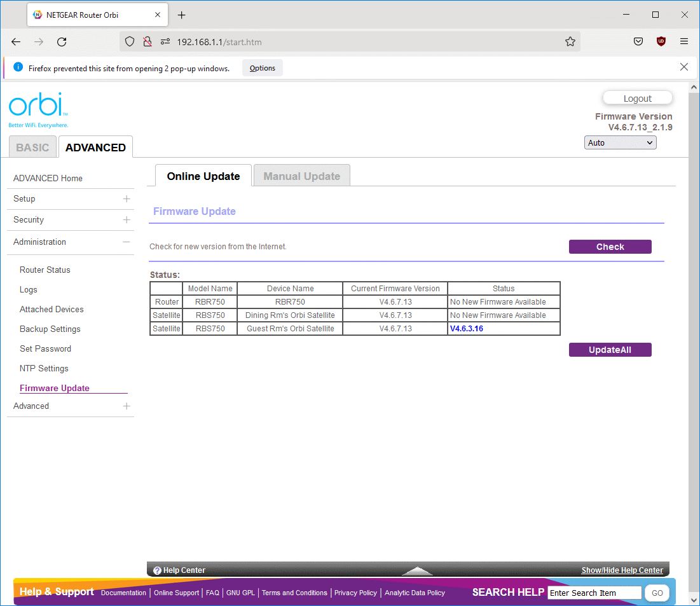This screenshot has height=606, width=700.
Task: Click the Enter Search Item field
Action: [594, 593]
